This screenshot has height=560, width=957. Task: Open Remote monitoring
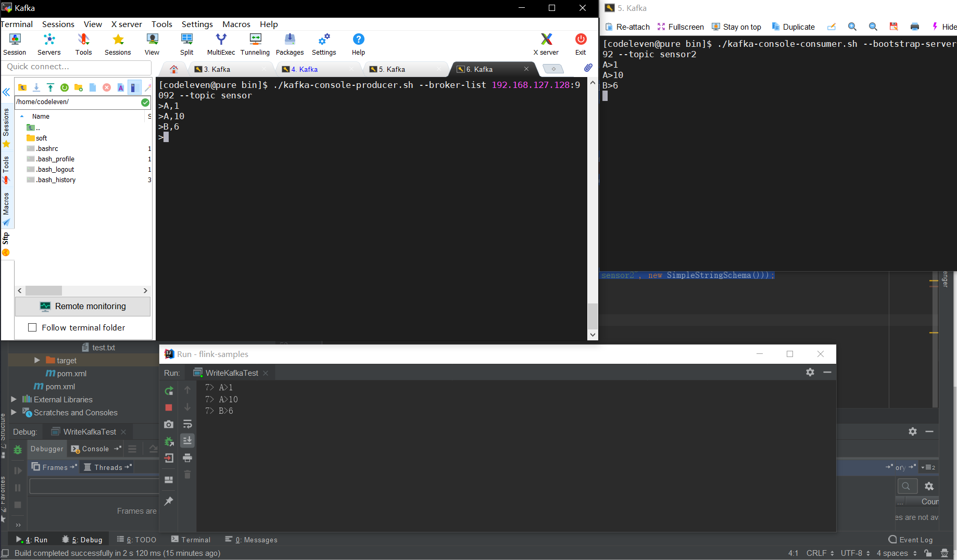coord(83,306)
